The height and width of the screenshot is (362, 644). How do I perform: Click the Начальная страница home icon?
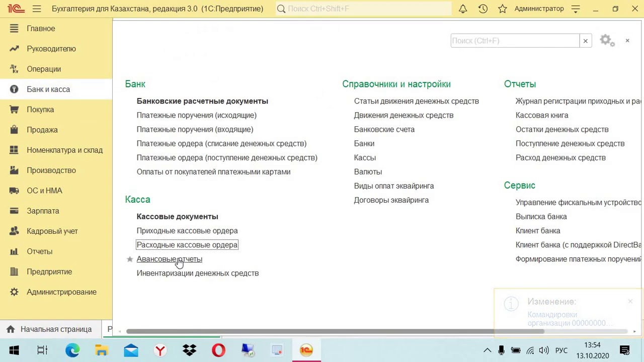[x=11, y=329]
